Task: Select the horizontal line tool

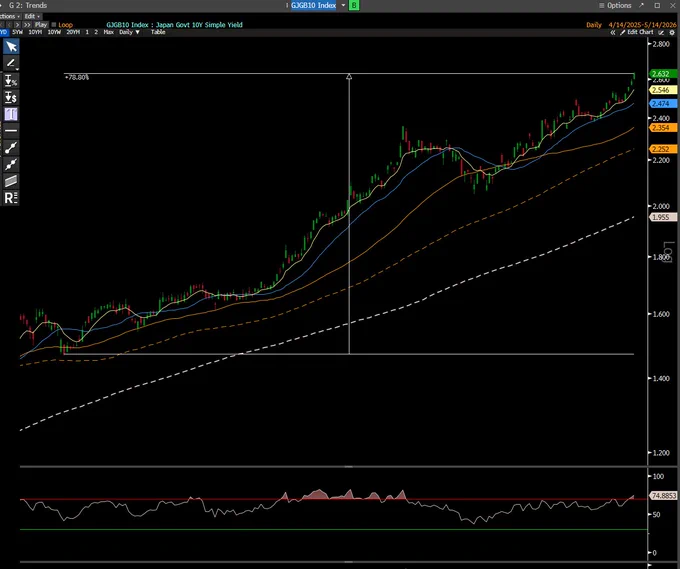Action: point(11,131)
